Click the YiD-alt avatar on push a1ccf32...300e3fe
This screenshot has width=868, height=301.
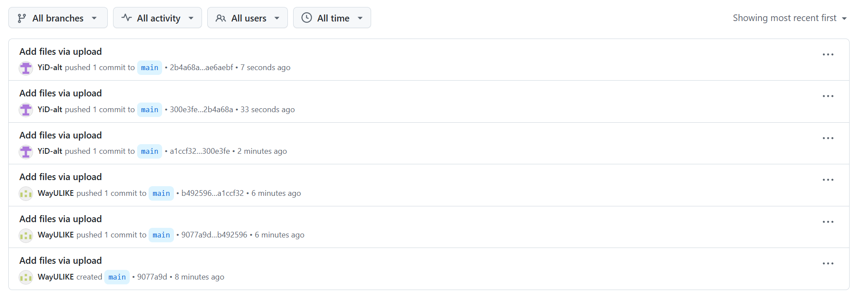(x=26, y=152)
